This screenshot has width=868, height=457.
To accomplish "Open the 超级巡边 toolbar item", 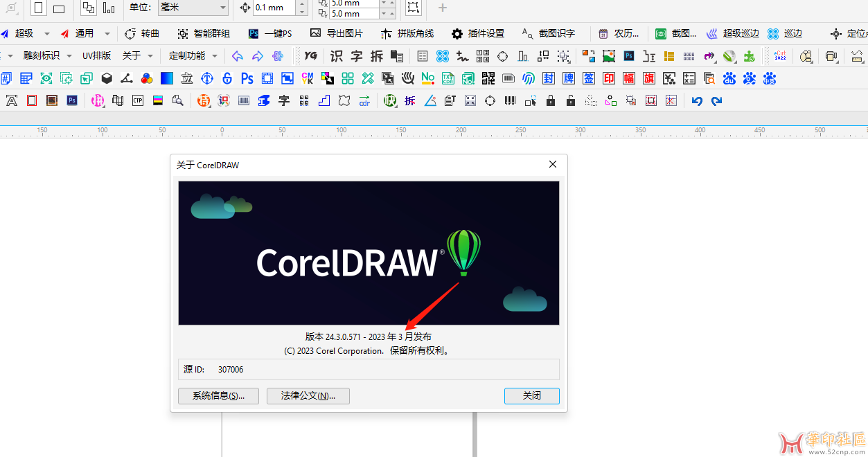I will click(733, 33).
